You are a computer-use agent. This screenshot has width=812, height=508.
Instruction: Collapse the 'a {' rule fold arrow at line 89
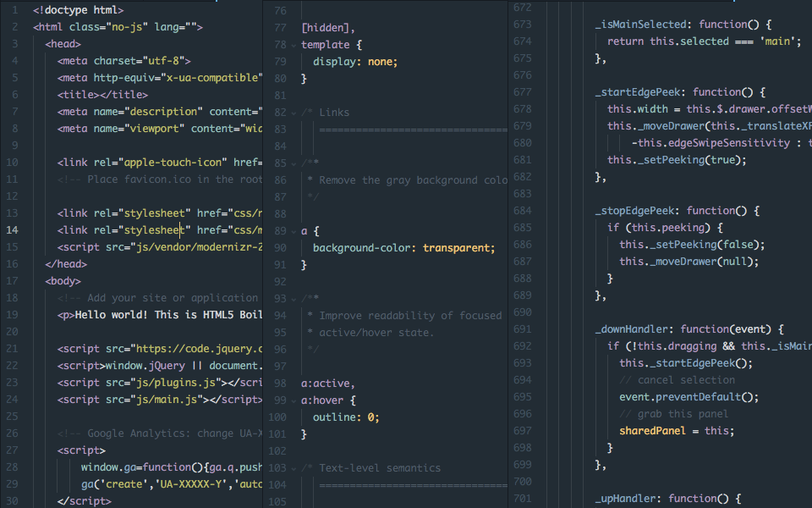pyautogui.click(x=294, y=231)
